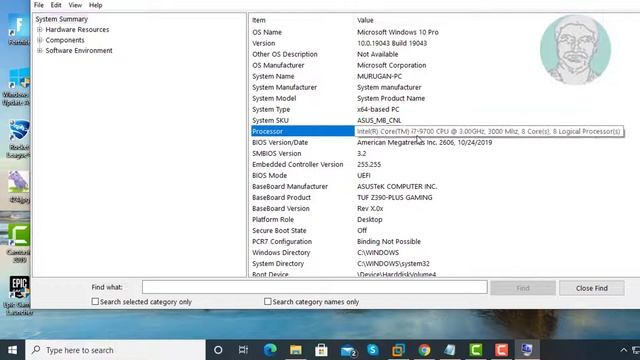Select the Components tree item
Image resolution: width=640 pixels, height=360 pixels.
pyautogui.click(x=65, y=40)
